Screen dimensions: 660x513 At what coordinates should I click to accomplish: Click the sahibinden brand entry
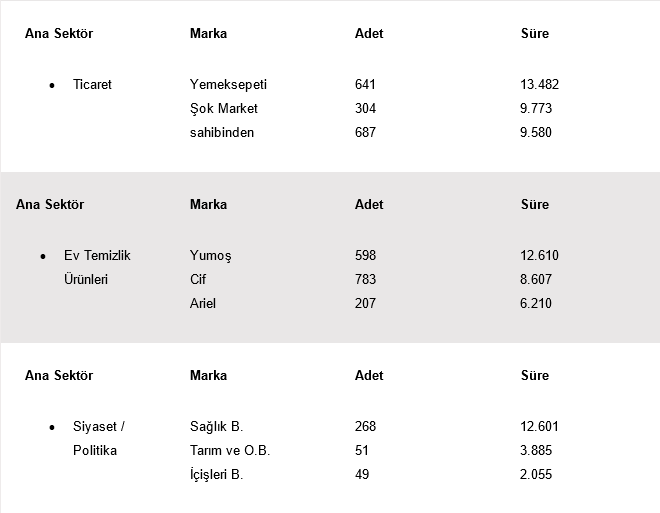(222, 133)
